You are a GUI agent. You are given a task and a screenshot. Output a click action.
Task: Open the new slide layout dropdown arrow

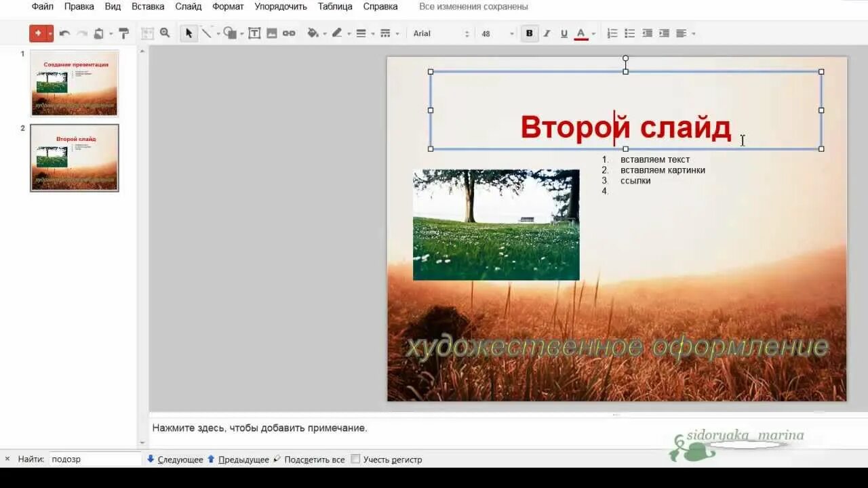(x=50, y=33)
